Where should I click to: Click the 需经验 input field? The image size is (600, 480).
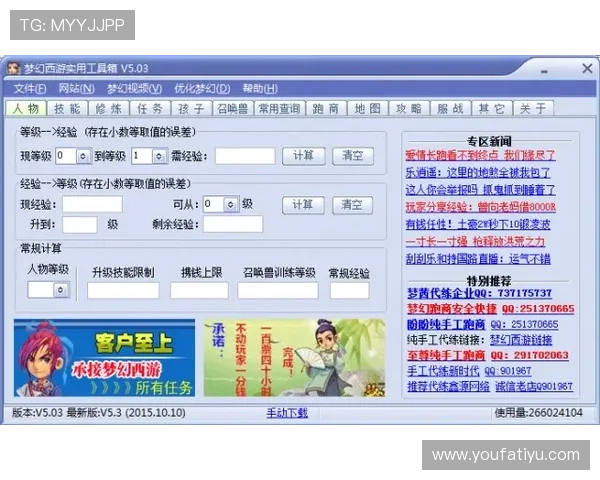point(245,156)
